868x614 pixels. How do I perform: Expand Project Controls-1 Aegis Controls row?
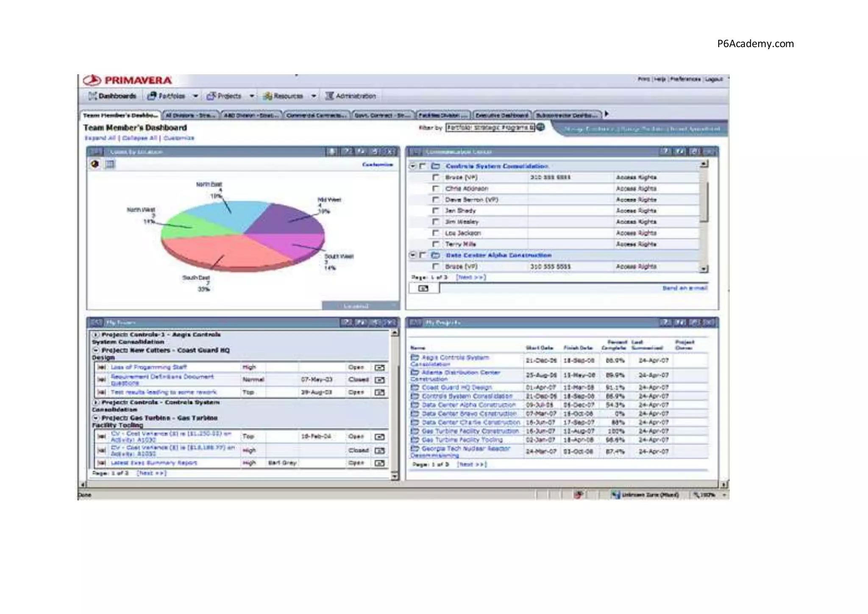[x=96, y=335]
